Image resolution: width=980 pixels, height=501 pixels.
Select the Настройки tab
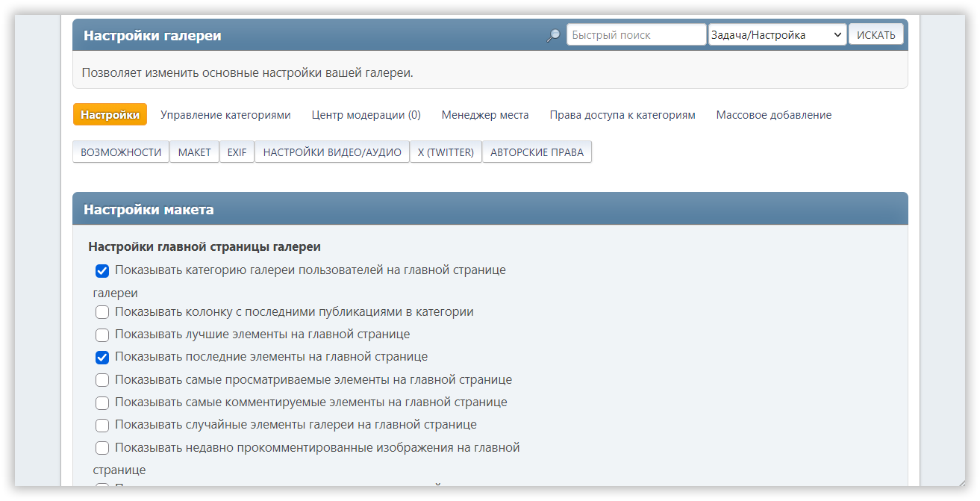[110, 114]
